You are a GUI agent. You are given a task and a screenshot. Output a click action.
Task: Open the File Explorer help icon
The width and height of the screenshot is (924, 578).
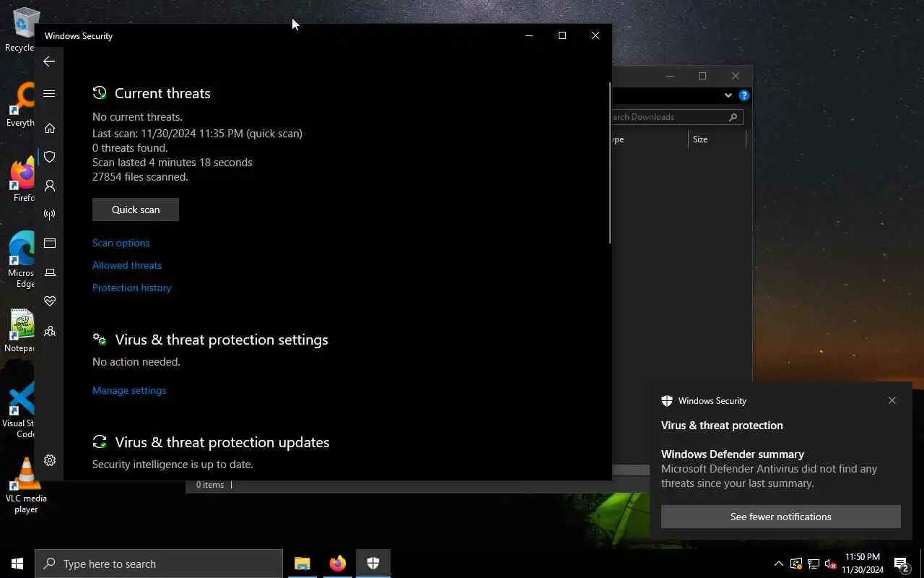click(744, 95)
